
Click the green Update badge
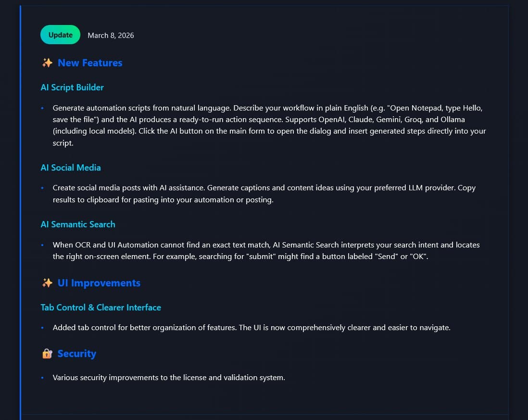[60, 35]
